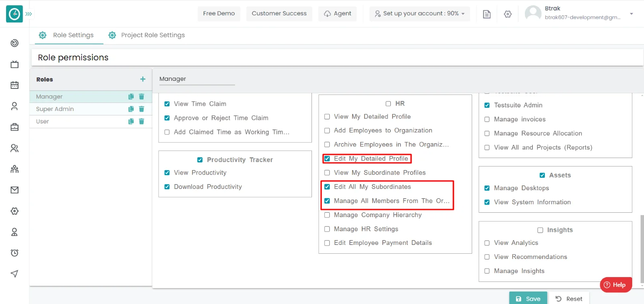The height and width of the screenshot is (304, 644).
Task: Open the calendar icon in left sidebar
Action: (14, 85)
